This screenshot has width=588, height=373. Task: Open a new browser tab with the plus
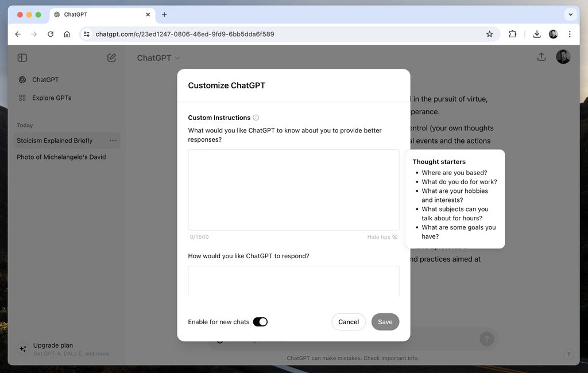pos(164,14)
